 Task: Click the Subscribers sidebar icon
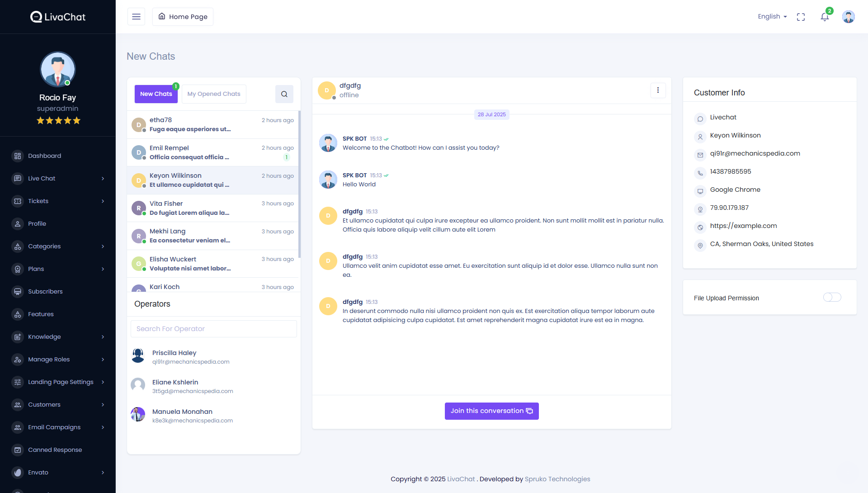(18, 292)
